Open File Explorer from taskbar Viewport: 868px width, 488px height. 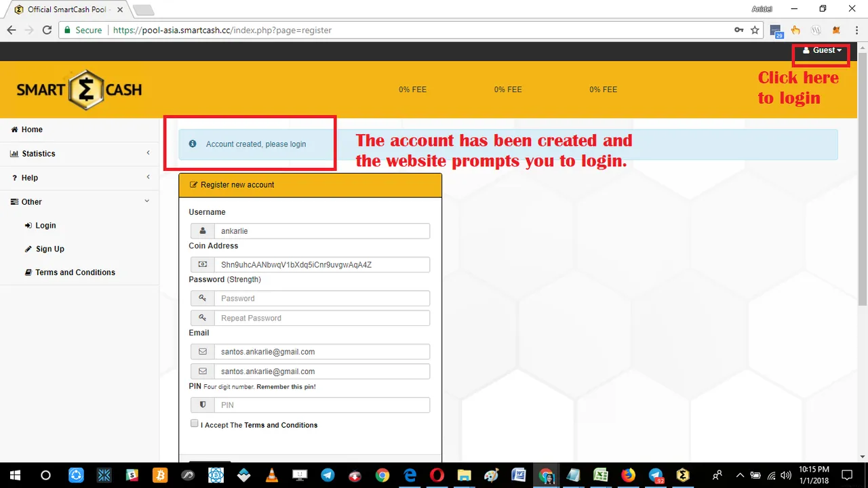(x=465, y=475)
